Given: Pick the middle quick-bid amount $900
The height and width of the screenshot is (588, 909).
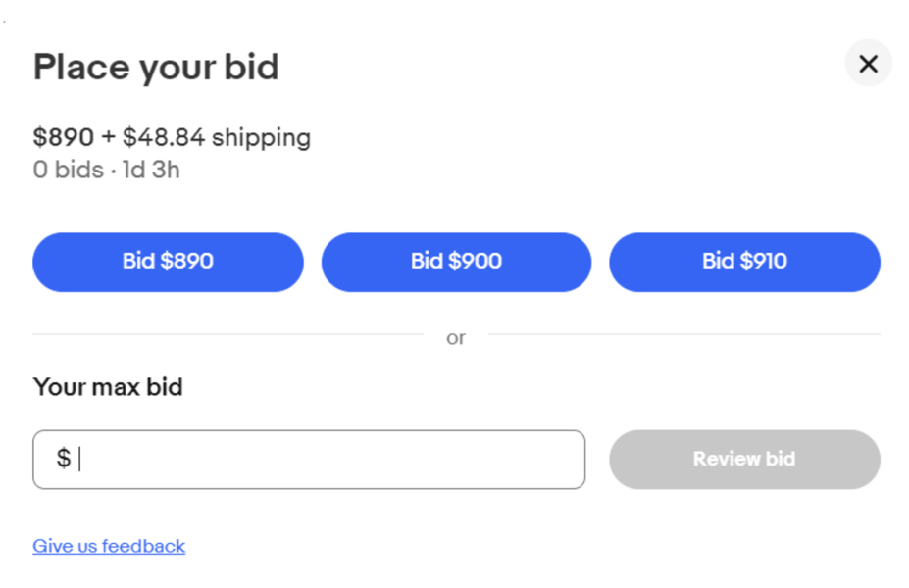Looking at the screenshot, I should point(456,262).
